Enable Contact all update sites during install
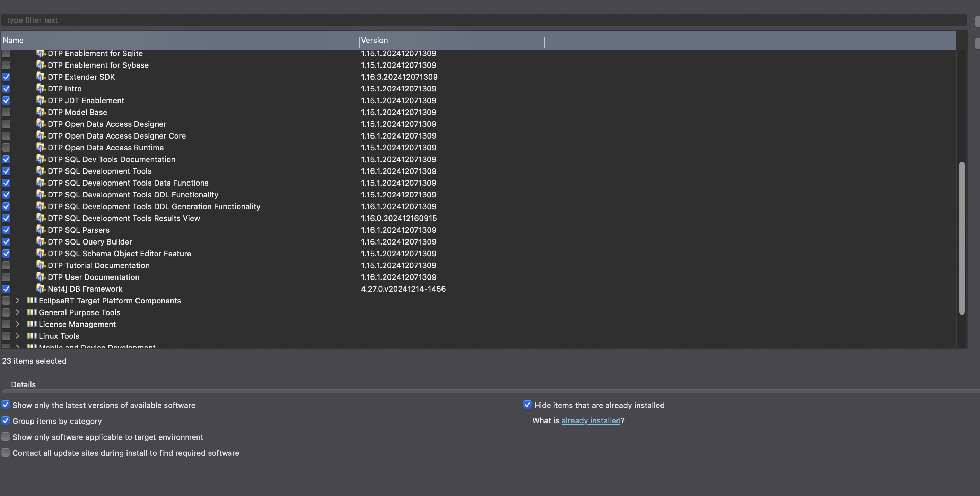The image size is (980, 496). tap(6, 453)
